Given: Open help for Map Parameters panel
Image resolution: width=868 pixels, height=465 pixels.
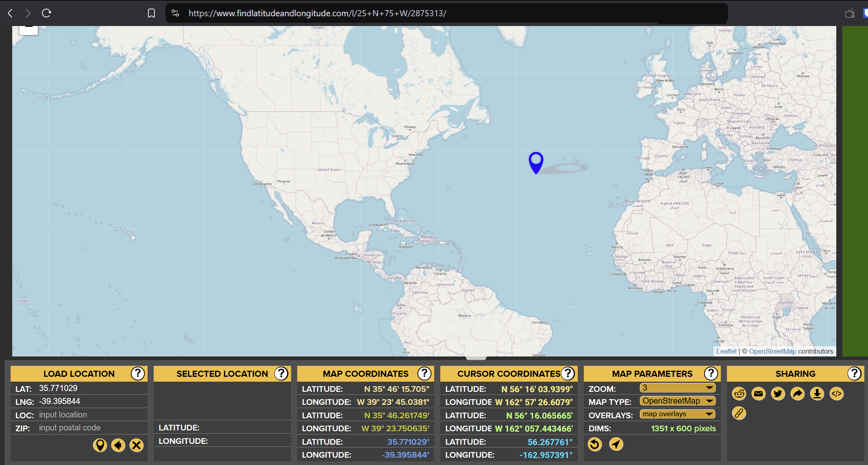Looking at the screenshot, I should coord(711,373).
